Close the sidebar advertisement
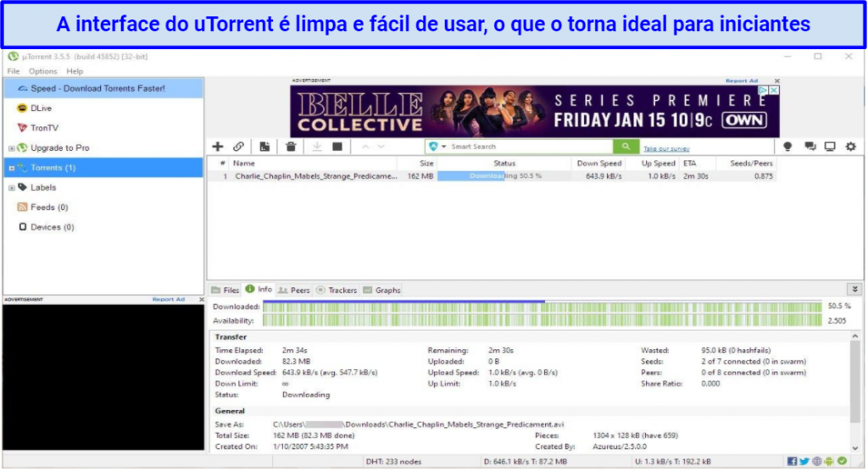Screen dimensions: 868x471 click(202, 299)
